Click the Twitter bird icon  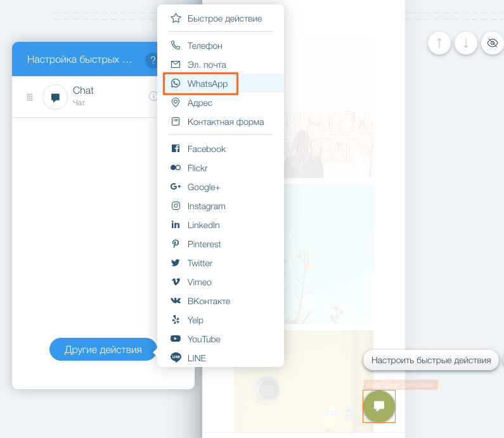click(176, 263)
